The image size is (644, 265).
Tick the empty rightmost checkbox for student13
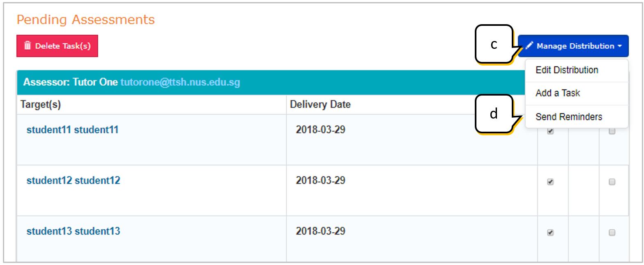coord(612,233)
